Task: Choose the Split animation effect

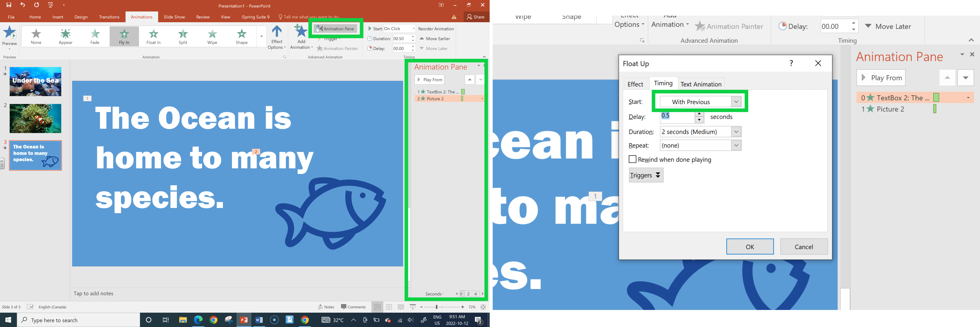Action: pyautogui.click(x=183, y=37)
